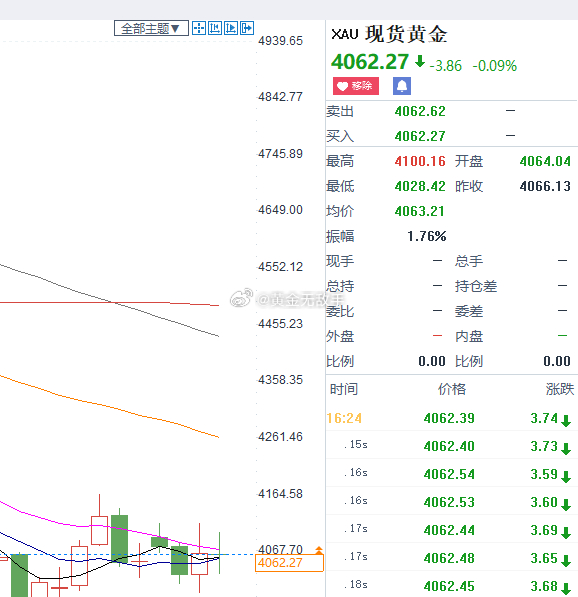Click the 外盘 label
This screenshot has height=597, width=578.
coord(340,337)
